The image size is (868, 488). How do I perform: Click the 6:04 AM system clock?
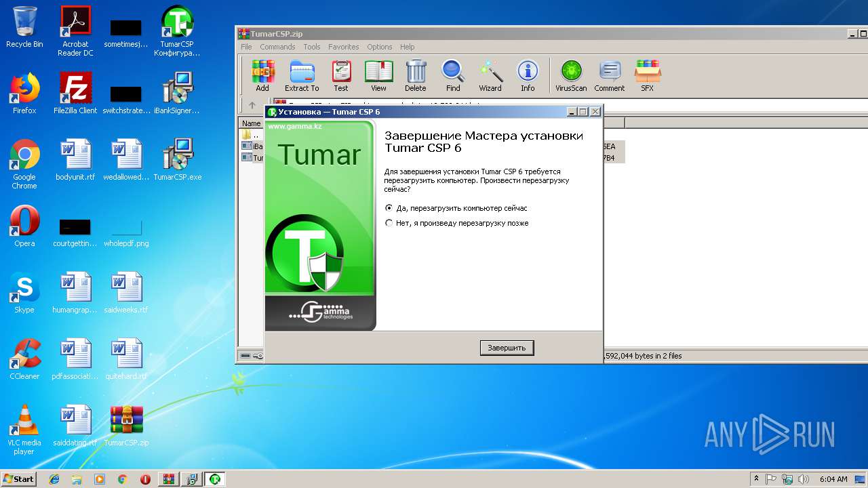[833, 479]
